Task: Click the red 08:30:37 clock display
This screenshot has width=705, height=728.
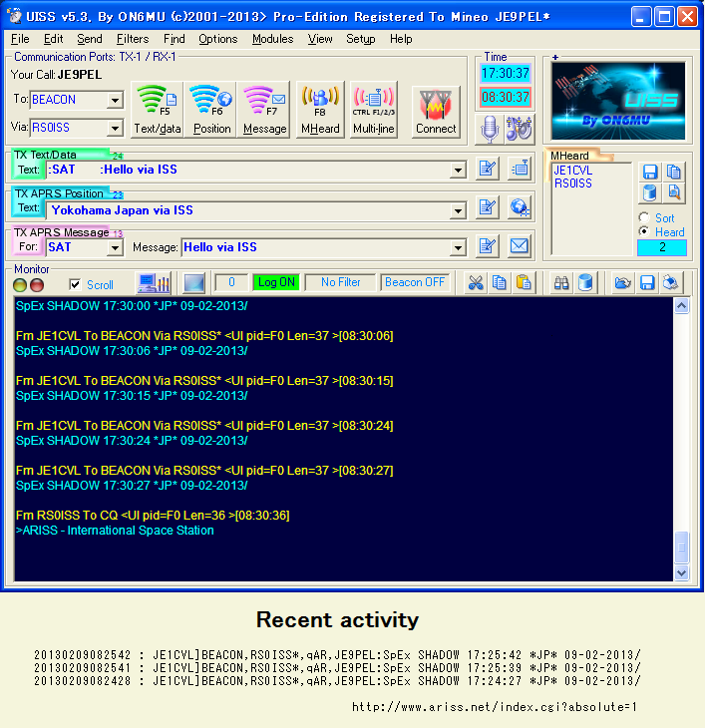Action: coord(506,97)
